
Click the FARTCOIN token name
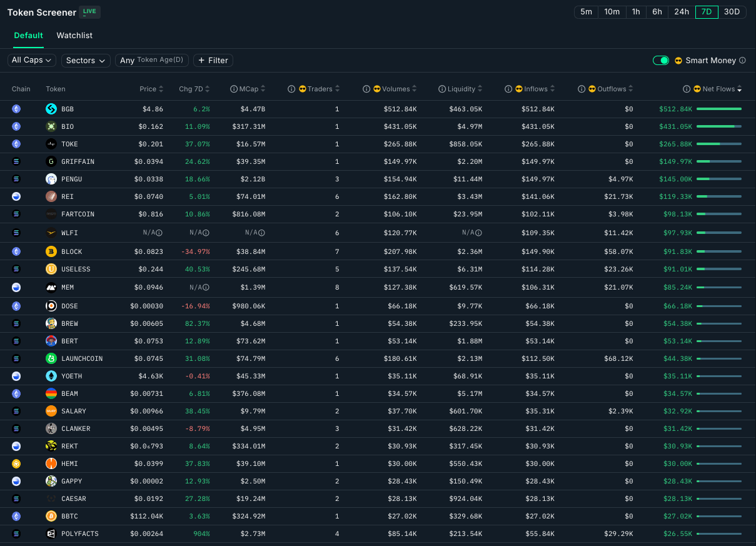pyautogui.click(x=78, y=214)
